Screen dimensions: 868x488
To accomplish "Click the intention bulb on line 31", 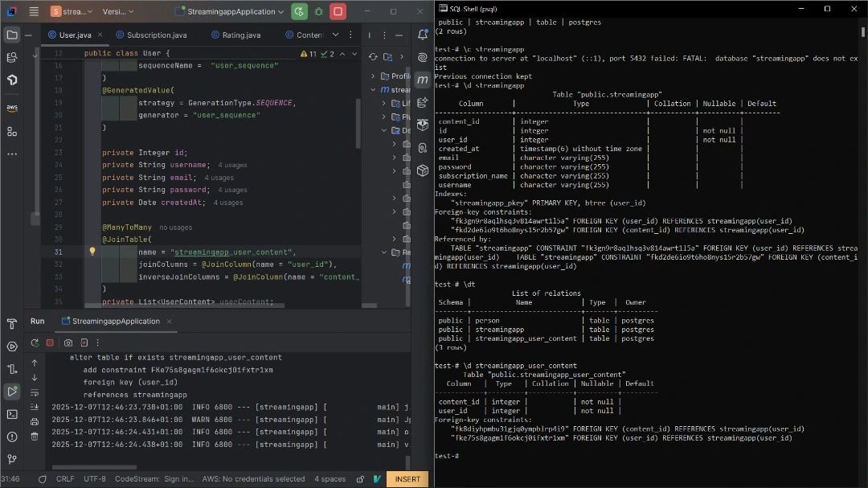I will pyautogui.click(x=92, y=252).
